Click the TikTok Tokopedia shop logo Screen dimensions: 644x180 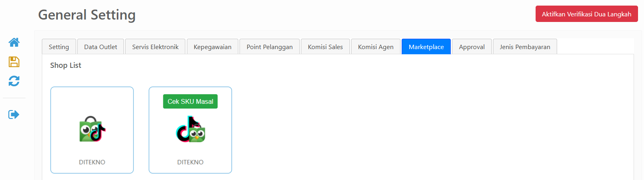(190, 129)
